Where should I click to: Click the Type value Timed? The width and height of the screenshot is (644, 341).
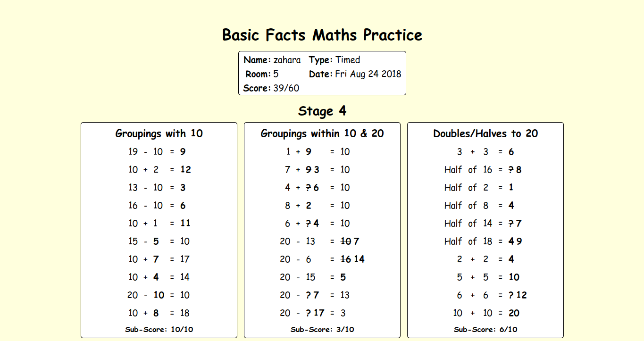348,60
